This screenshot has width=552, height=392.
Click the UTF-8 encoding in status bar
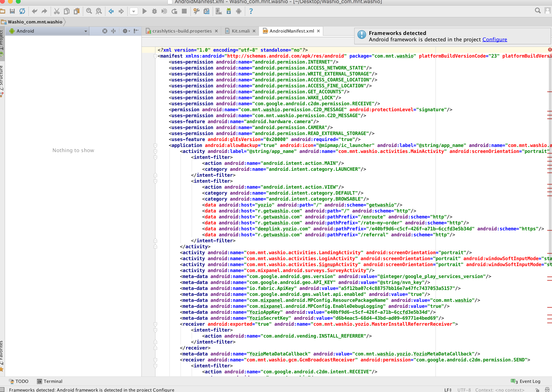point(464,390)
